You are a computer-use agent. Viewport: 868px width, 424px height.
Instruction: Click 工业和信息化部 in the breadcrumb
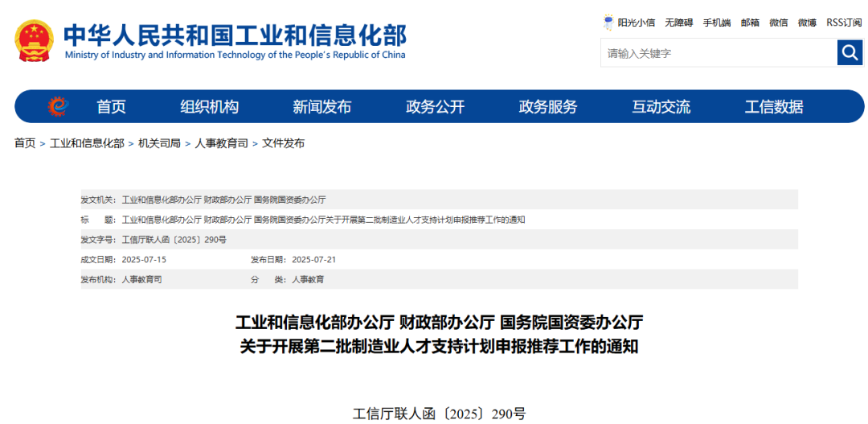(87, 143)
